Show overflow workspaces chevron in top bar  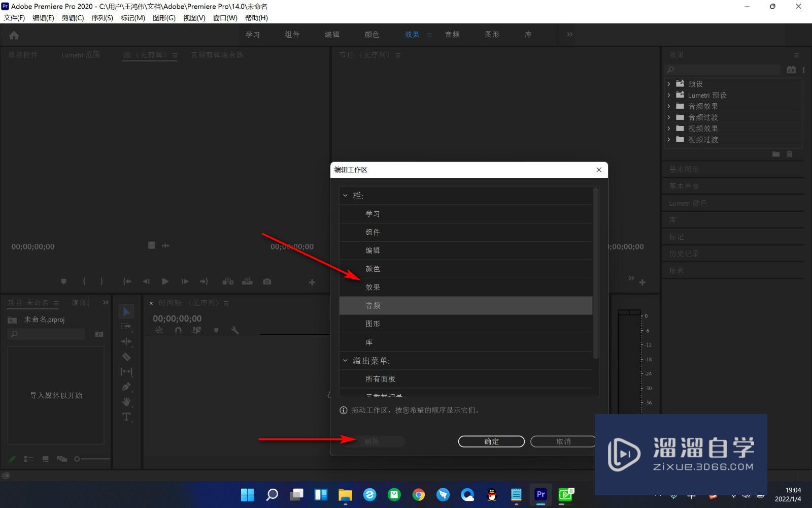pos(569,35)
